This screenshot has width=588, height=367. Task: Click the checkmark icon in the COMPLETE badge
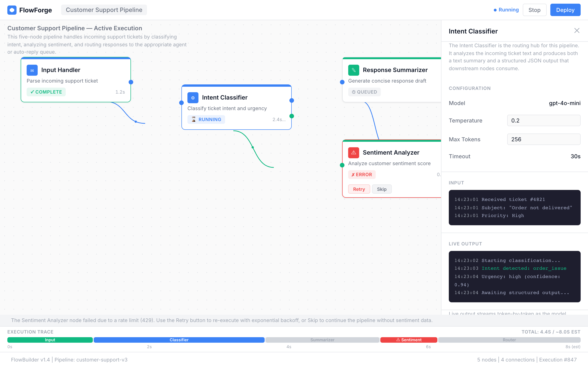(32, 92)
